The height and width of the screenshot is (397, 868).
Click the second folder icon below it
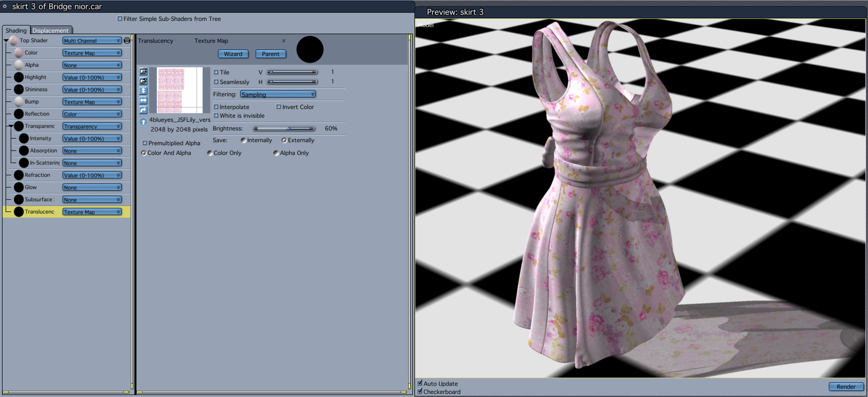click(x=143, y=81)
